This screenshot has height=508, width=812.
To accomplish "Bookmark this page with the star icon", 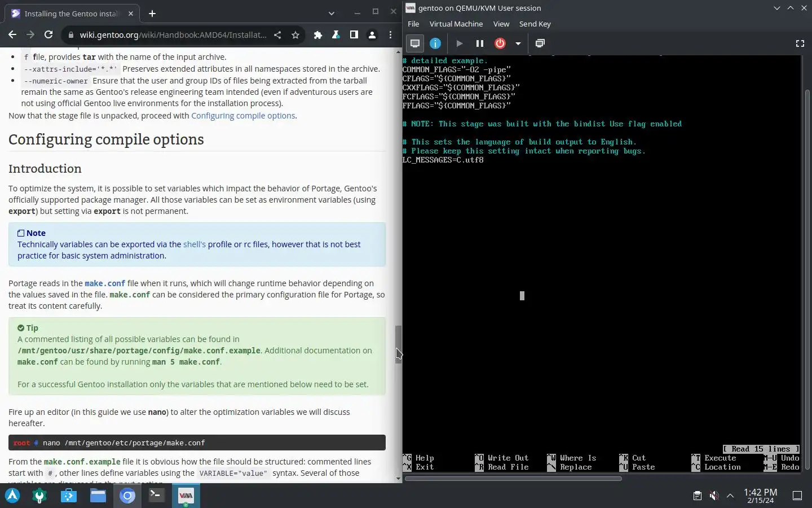I will coord(295,34).
